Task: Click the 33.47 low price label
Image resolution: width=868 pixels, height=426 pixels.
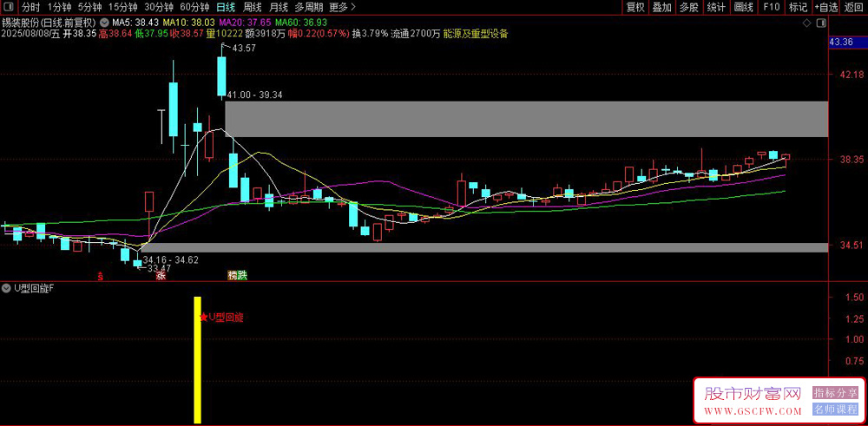Action: click(x=159, y=268)
